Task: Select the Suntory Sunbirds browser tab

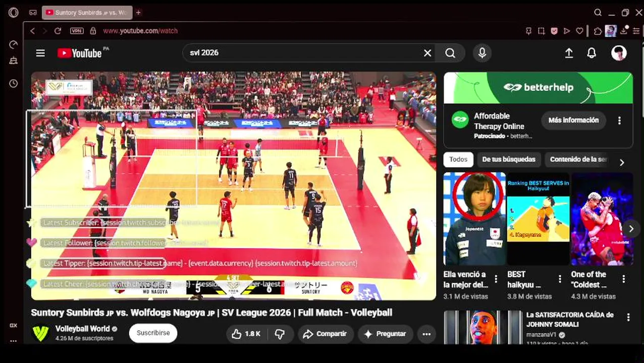Action: point(87,13)
